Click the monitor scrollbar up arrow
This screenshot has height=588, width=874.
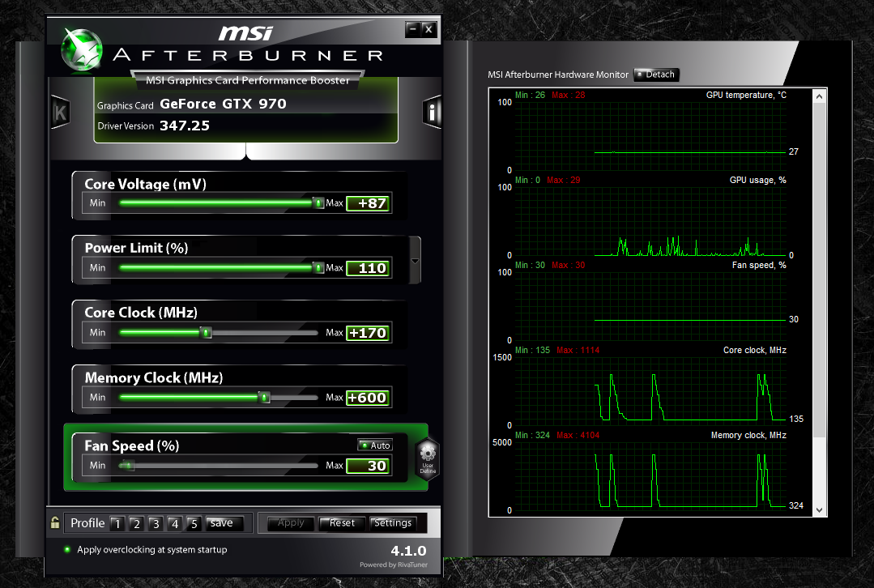coord(819,96)
